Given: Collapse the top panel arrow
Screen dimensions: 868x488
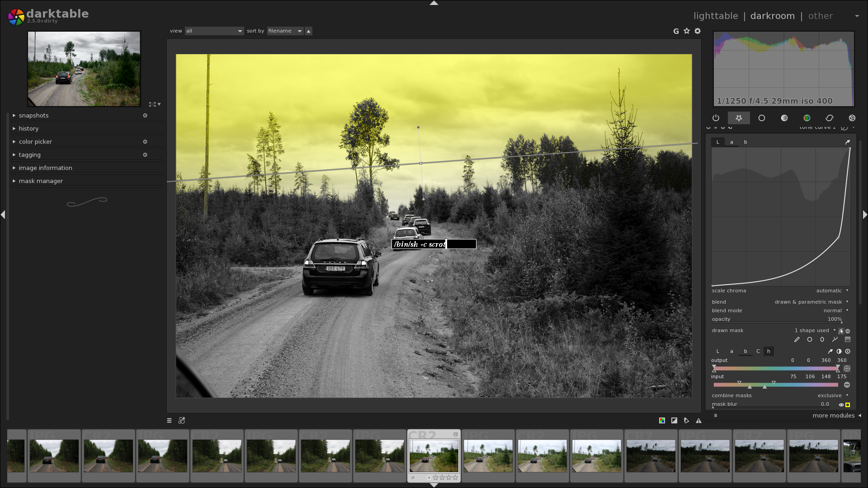Looking at the screenshot, I should pos(434,3).
